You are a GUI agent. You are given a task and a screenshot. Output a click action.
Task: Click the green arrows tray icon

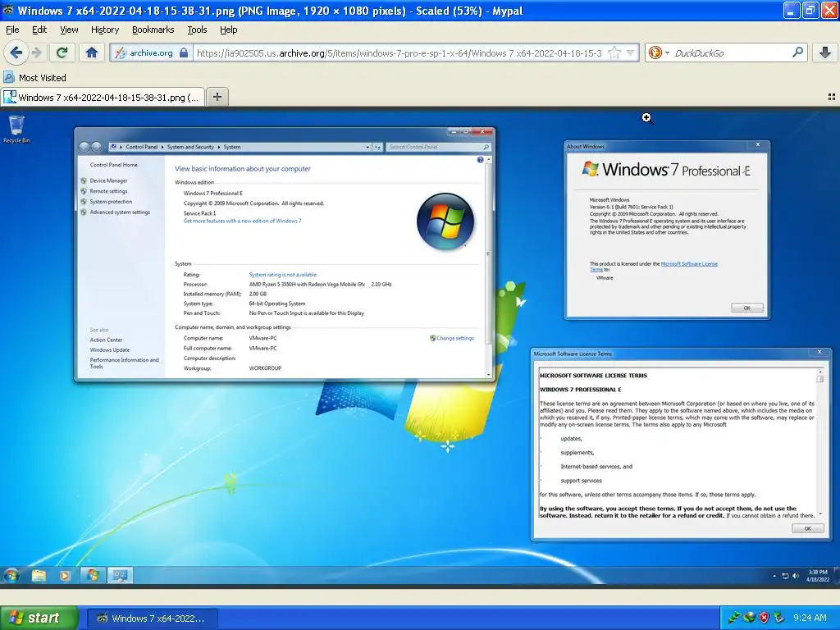click(734, 618)
